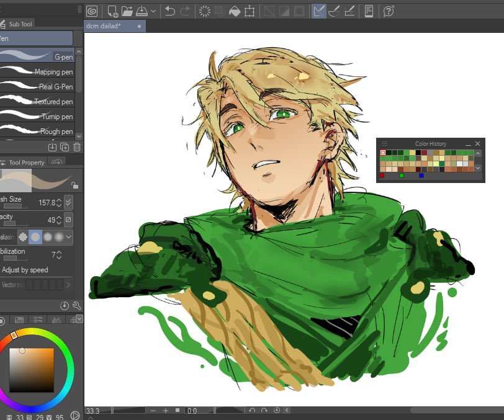Toggle Snap to Ruler

pyautogui.click(x=319, y=12)
